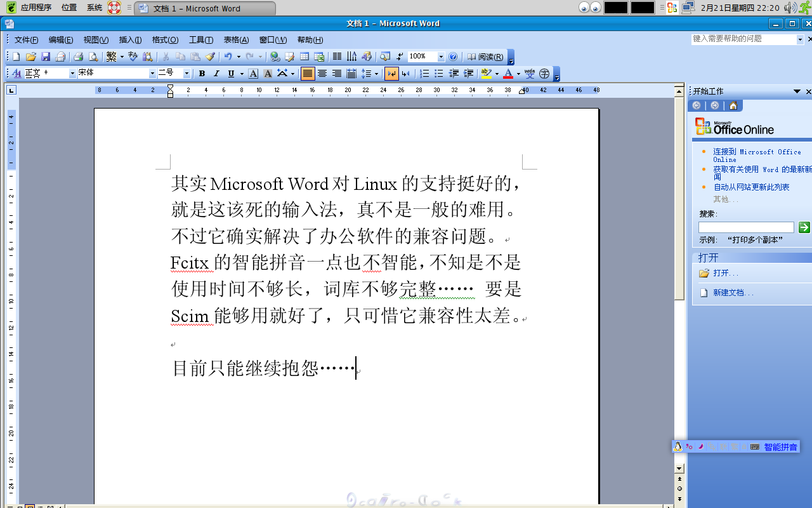This screenshot has height=508, width=812.
Task: Create a new blank document icon
Action: [x=16, y=57]
